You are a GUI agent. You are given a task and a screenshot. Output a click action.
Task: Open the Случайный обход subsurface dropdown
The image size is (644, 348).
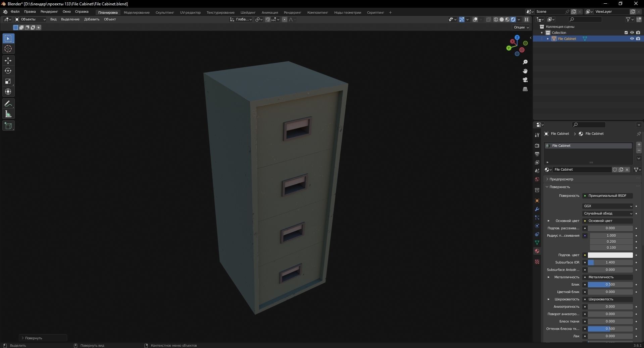(608, 214)
